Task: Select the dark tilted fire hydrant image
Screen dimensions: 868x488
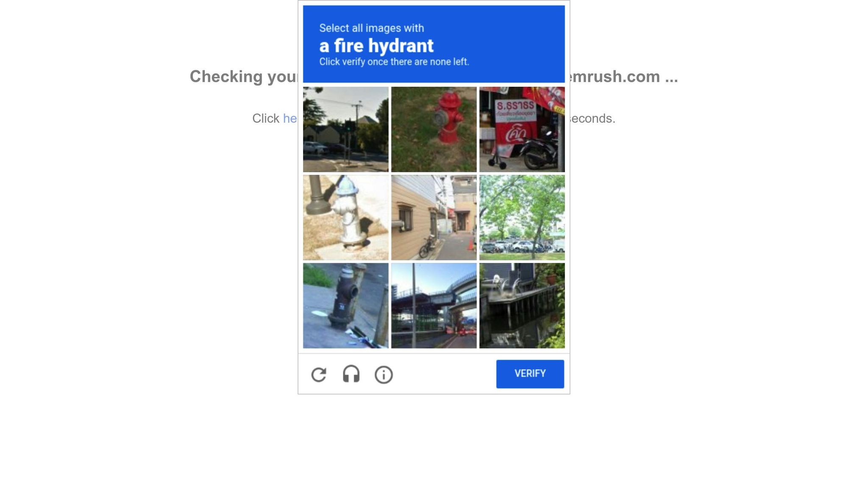Action: pos(345,306)
